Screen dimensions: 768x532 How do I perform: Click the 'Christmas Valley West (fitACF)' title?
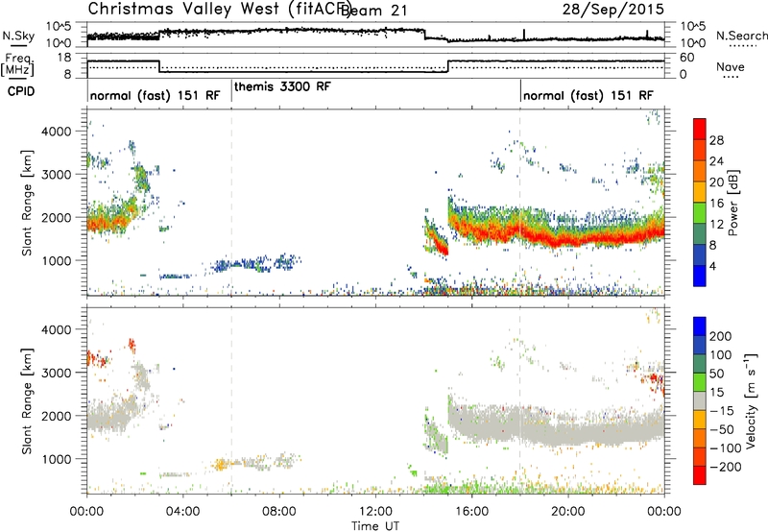coord(220,9)
